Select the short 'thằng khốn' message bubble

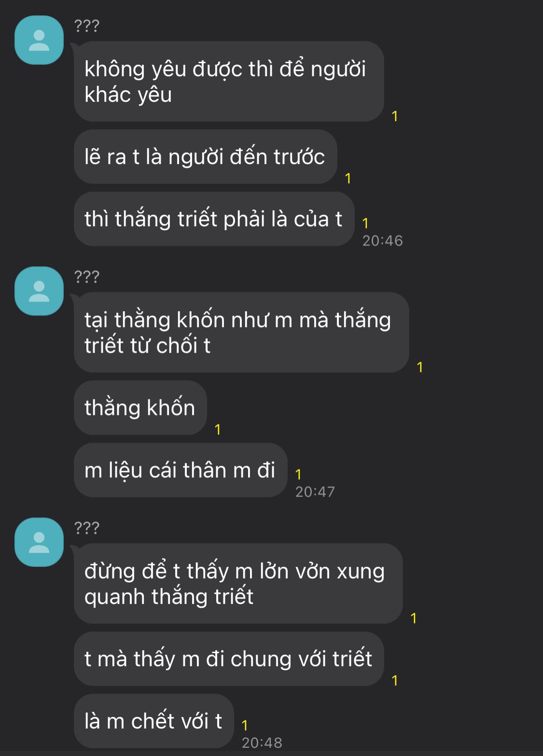140,408
